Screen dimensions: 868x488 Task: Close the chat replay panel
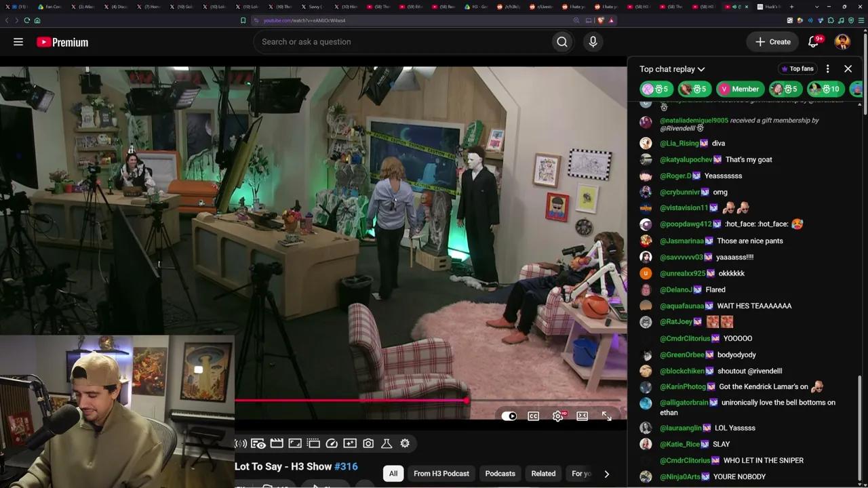(x=848, y=68)
